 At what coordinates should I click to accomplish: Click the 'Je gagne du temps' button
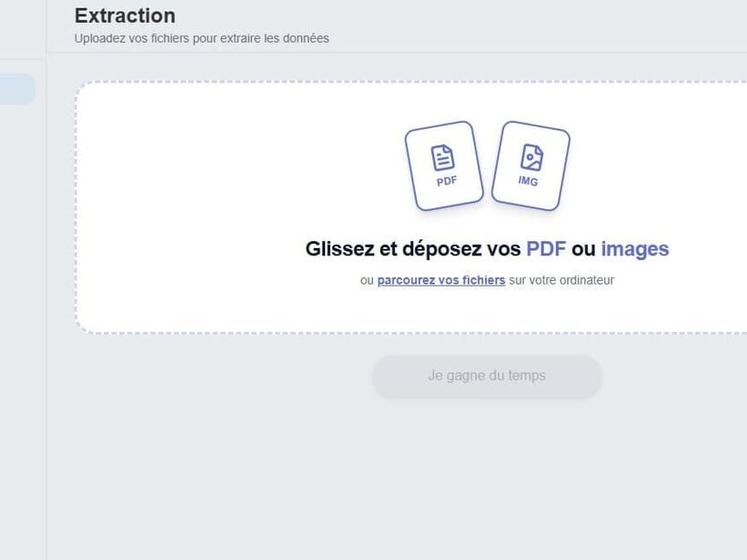487,376
